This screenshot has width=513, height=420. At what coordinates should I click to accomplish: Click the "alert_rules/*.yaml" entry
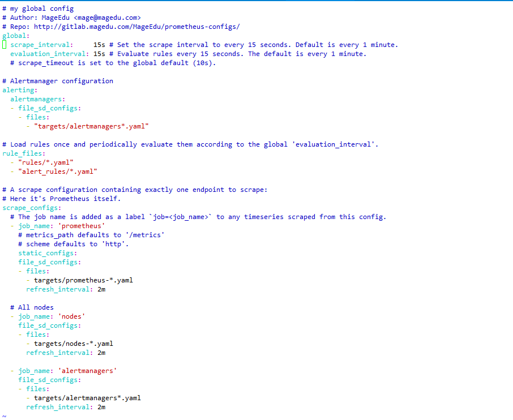tap(58, 172)
